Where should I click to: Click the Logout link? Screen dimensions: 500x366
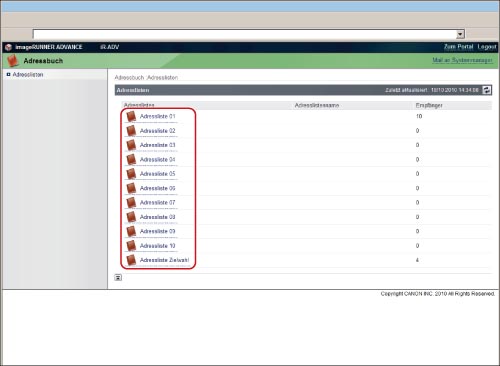coord(487,47)
